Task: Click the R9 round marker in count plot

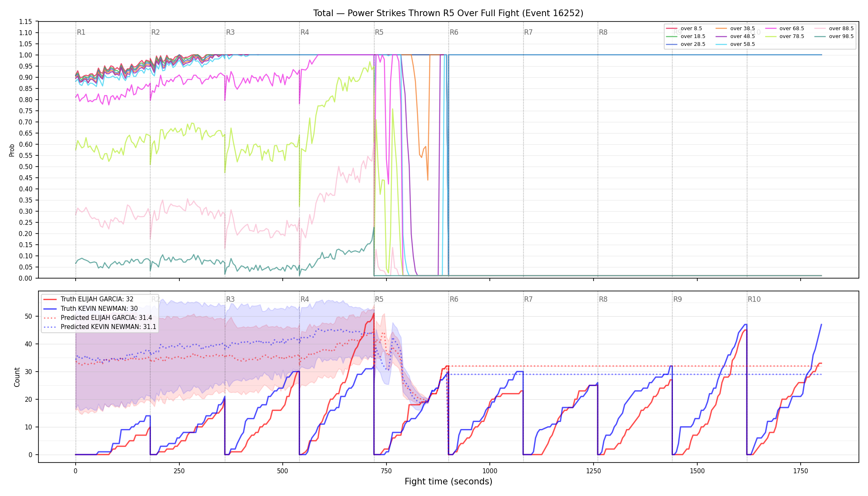Action: click(677, 299)
